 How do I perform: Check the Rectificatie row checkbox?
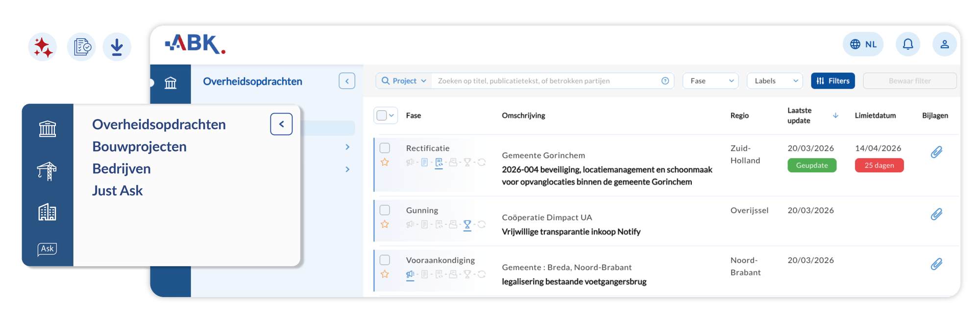385,148
